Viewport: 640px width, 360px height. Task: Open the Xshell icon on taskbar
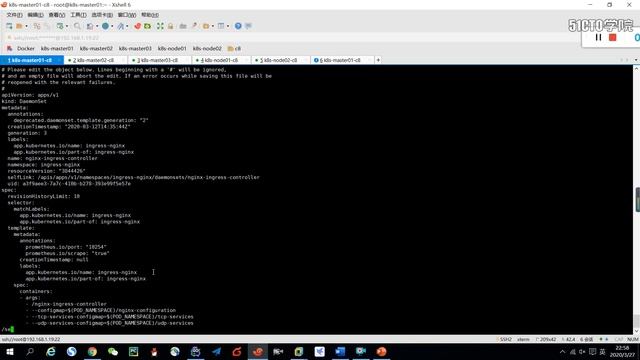click(258, 351)
